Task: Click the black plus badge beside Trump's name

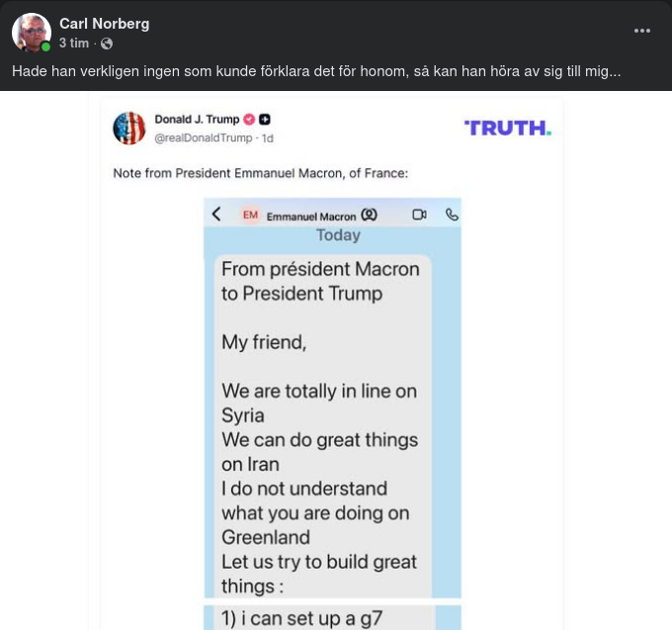Action: point(265,120)
